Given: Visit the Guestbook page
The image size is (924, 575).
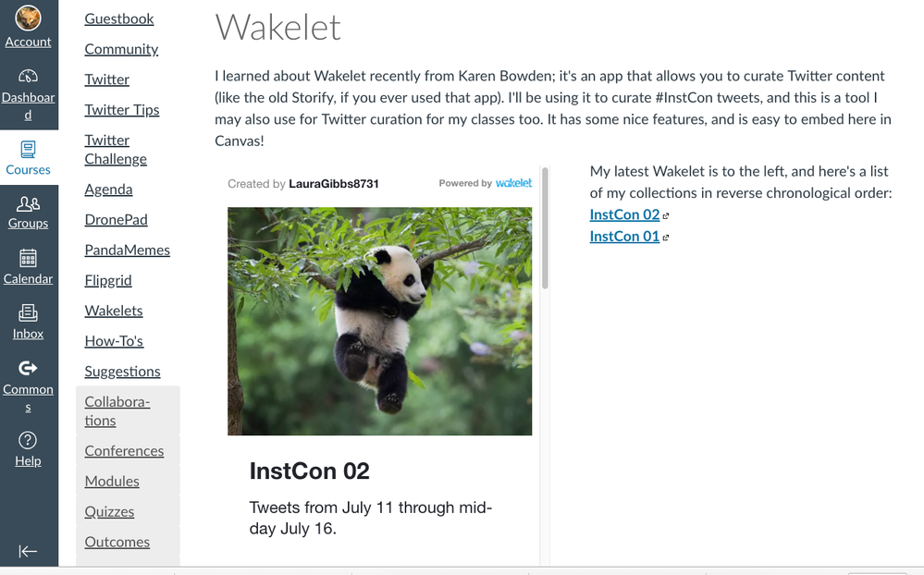Looking at the screenshot, I should [x=118, y=18].
